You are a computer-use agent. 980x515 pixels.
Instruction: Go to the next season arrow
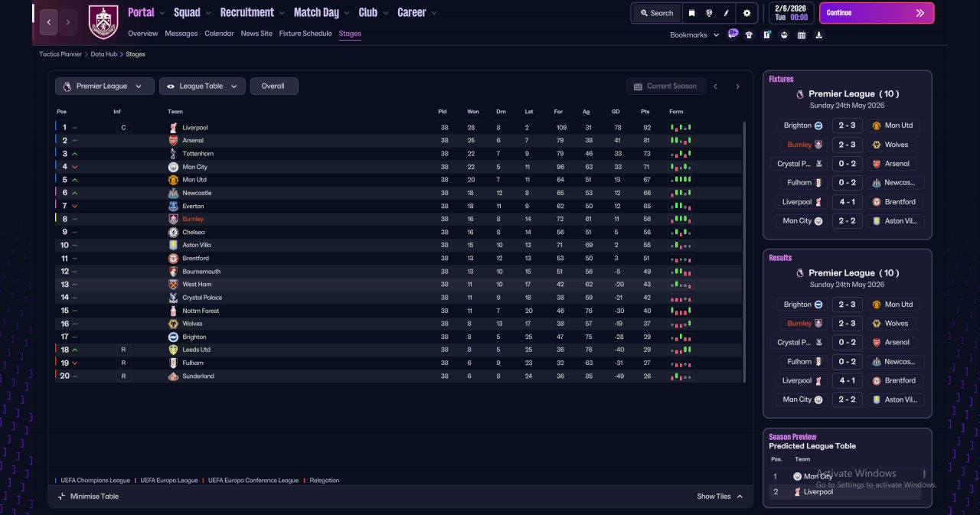click(x=737, y=86)
